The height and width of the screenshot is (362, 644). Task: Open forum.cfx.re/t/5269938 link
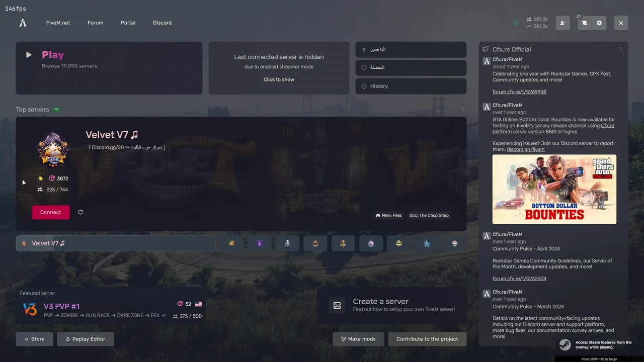pyautogui.click(x=519, y=92)
